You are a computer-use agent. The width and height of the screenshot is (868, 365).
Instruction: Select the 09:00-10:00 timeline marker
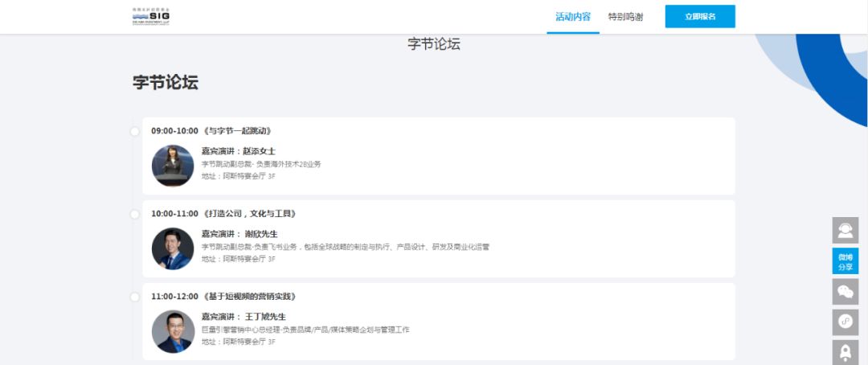coord(134,131)
